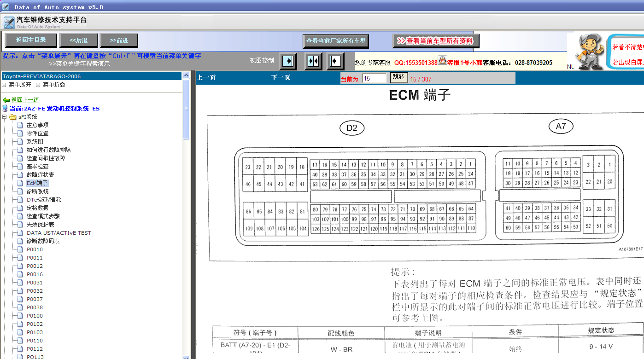644x359 pixels.
Task: Open P0012 trouble code item
Action: pyautogui.click(x=35, y=266)
